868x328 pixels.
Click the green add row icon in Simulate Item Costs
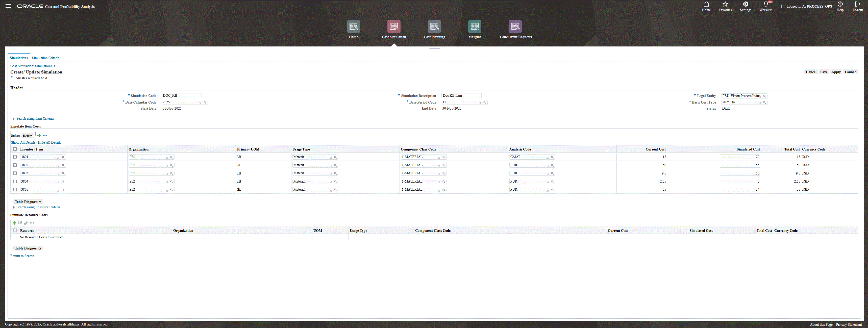click(x=39, y=136)
